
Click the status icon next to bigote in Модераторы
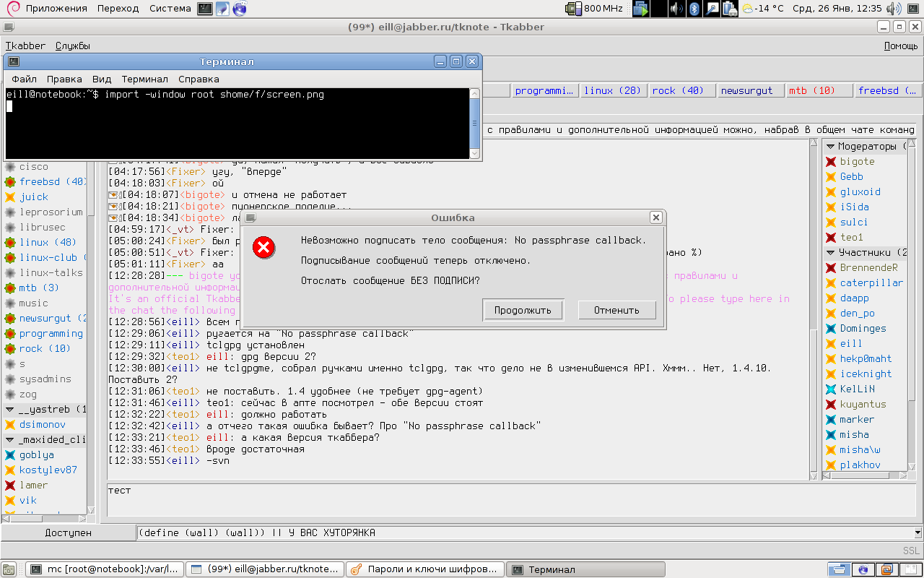pos(831,162)
